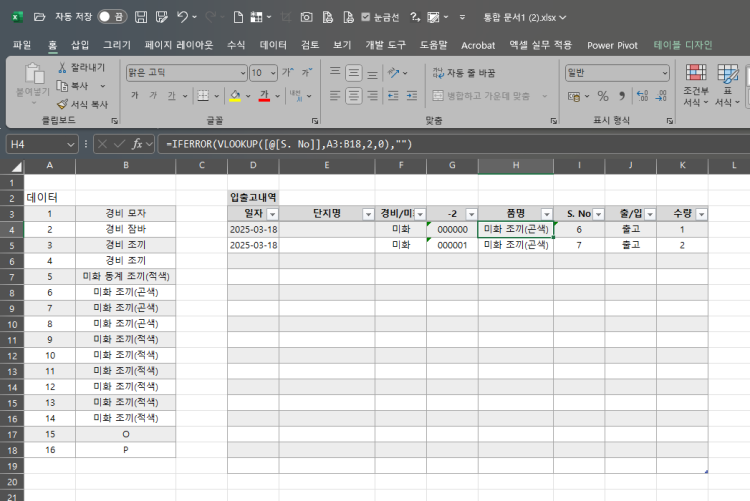Toggle the AutoSave (자동 저장) switch

coord(111,17)
